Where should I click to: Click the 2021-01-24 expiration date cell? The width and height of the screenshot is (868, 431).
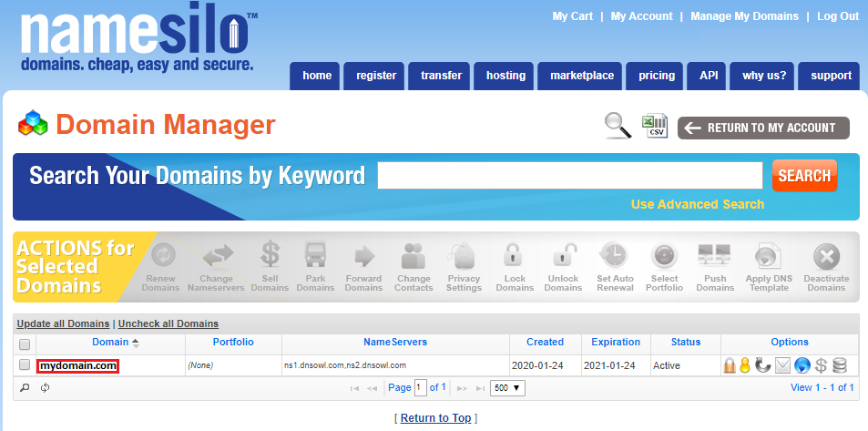tap(616, 365)
